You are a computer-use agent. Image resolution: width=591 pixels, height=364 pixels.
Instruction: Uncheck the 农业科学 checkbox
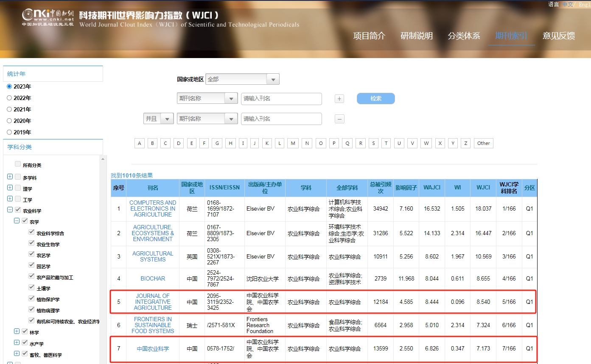coord(18,210)
